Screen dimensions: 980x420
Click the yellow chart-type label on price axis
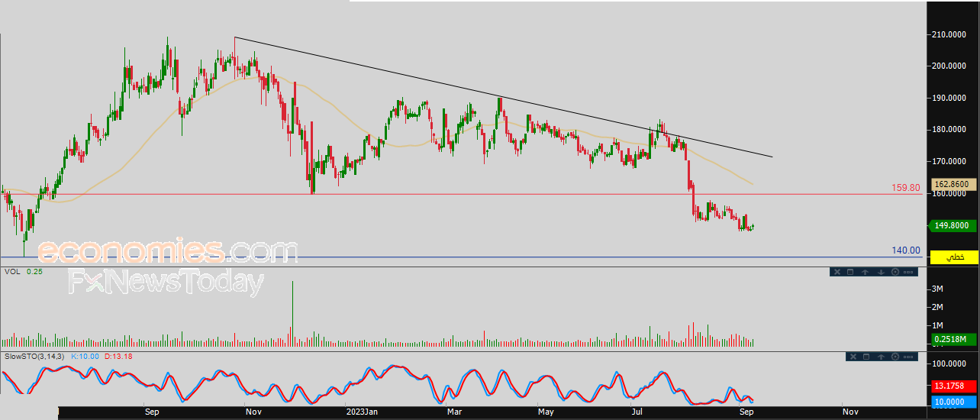pos(953,257)
